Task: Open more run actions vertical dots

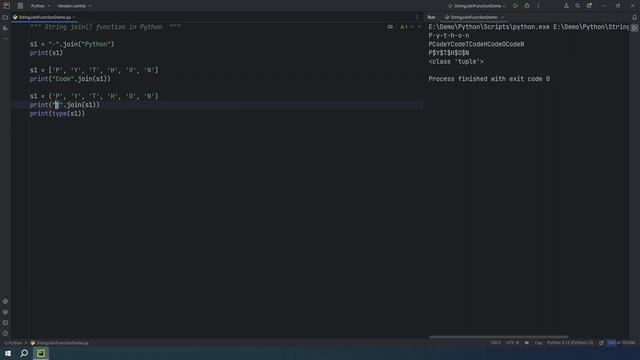Action: coord(538,6)
